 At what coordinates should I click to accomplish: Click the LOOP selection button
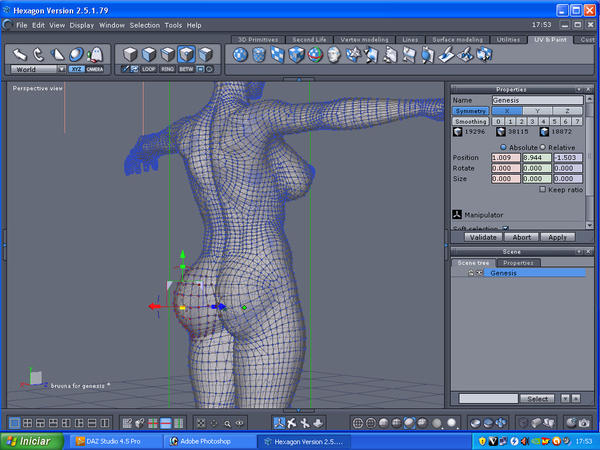pos(150,69)
